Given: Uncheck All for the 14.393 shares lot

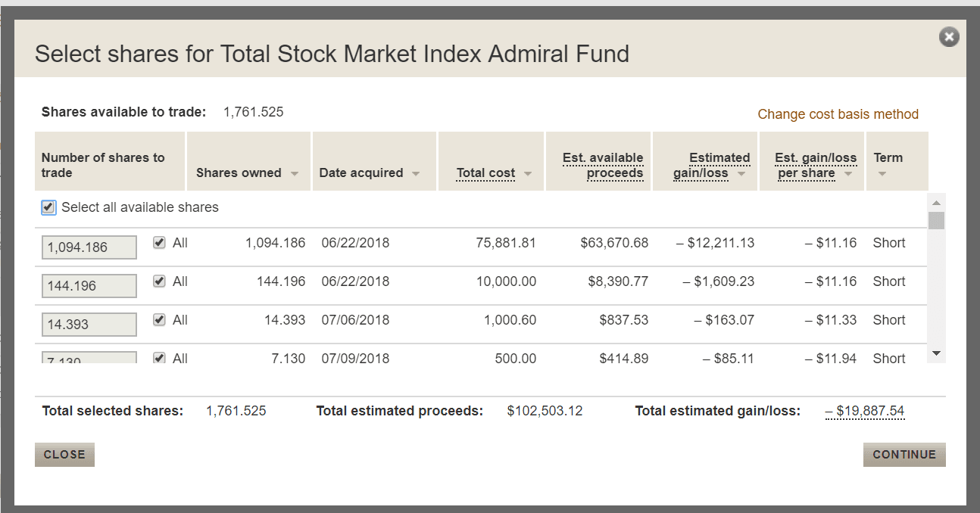Looking at the screenshot, I should [159, 319].
